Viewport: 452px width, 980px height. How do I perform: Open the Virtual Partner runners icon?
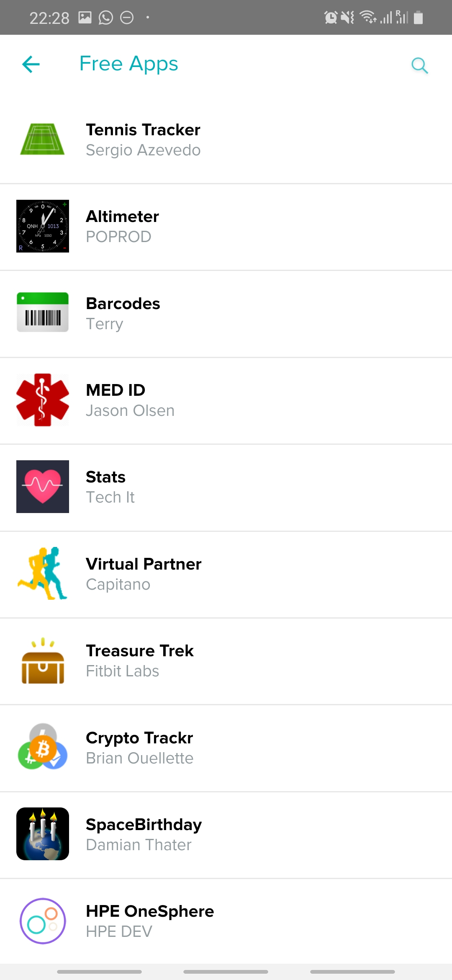click(x=43, y=573)
